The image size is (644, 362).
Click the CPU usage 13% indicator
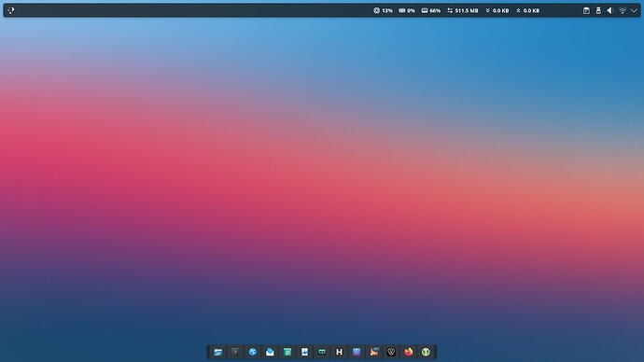pyautogui.click(x=383, y=10)
